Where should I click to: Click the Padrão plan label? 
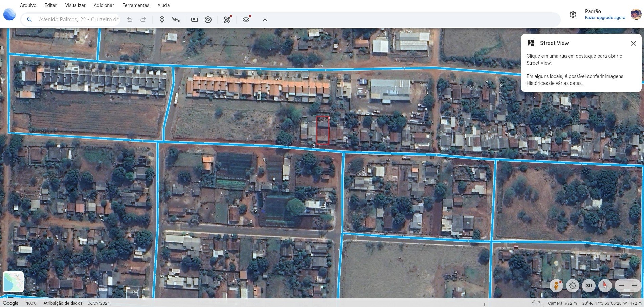(x=593, y=11)
